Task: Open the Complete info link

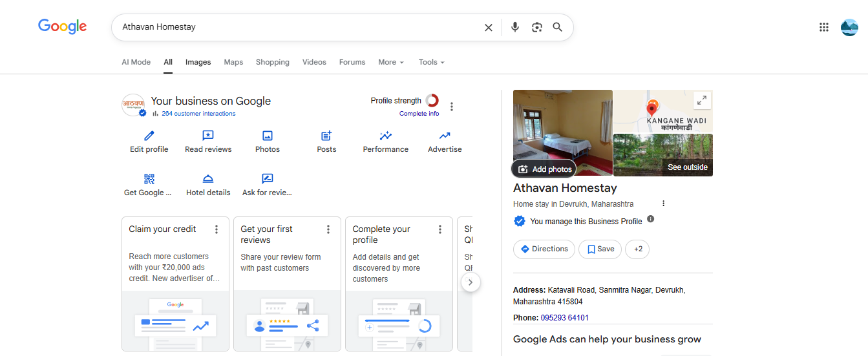Action: [x=419, y=114]
